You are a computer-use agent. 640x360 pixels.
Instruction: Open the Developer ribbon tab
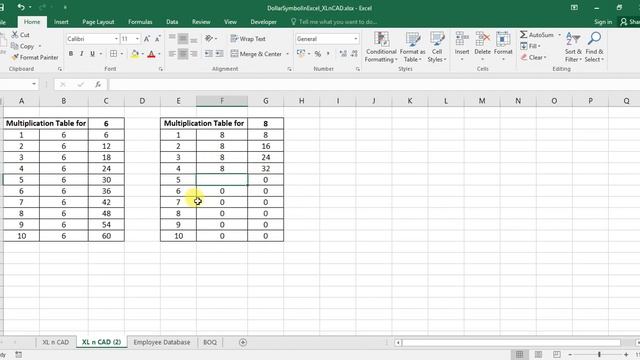pyautogui.click(x=263, y=22)
